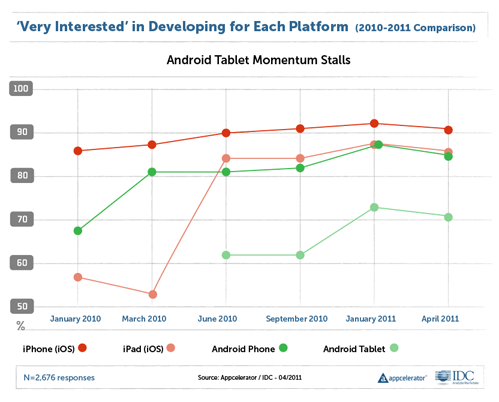Select the 100 y-axis label
499x402 pixels.
(x=21, y=88)
